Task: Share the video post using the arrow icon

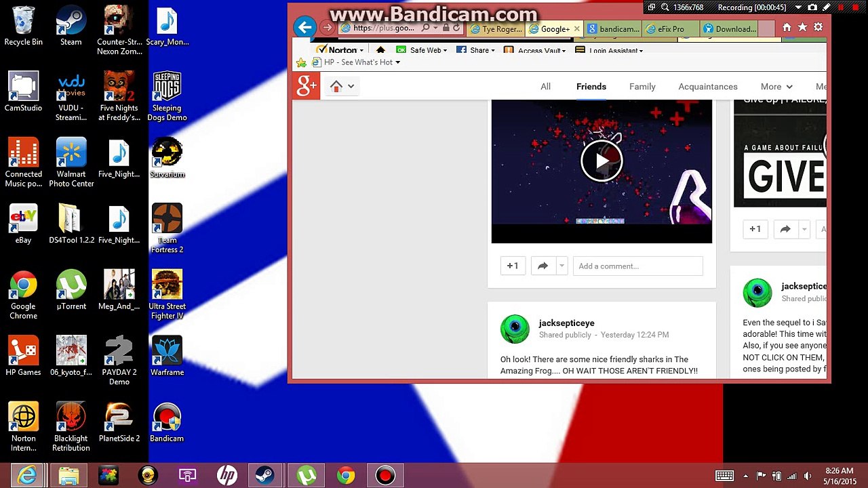Action: [542, 266]
